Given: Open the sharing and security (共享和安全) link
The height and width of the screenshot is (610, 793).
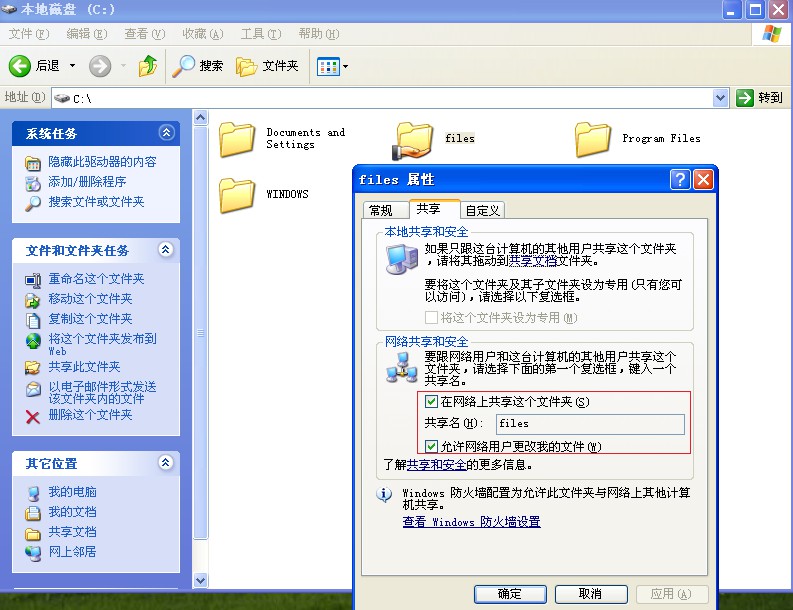Looking at the screenshot, I should pyautogui.click(x=436, y=464).
